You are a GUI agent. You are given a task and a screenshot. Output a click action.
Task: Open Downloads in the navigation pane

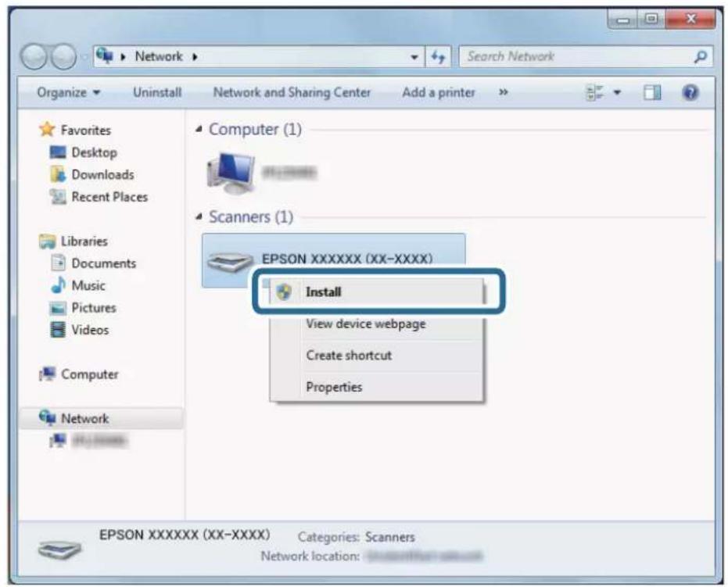pos(102,174)
